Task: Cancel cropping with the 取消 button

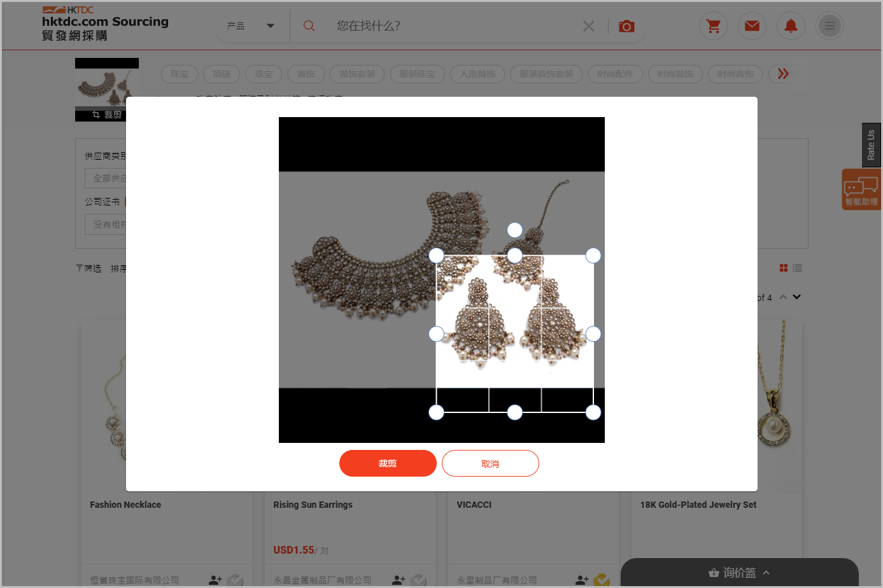Action: pyautogui.click(x=490, y=463)
